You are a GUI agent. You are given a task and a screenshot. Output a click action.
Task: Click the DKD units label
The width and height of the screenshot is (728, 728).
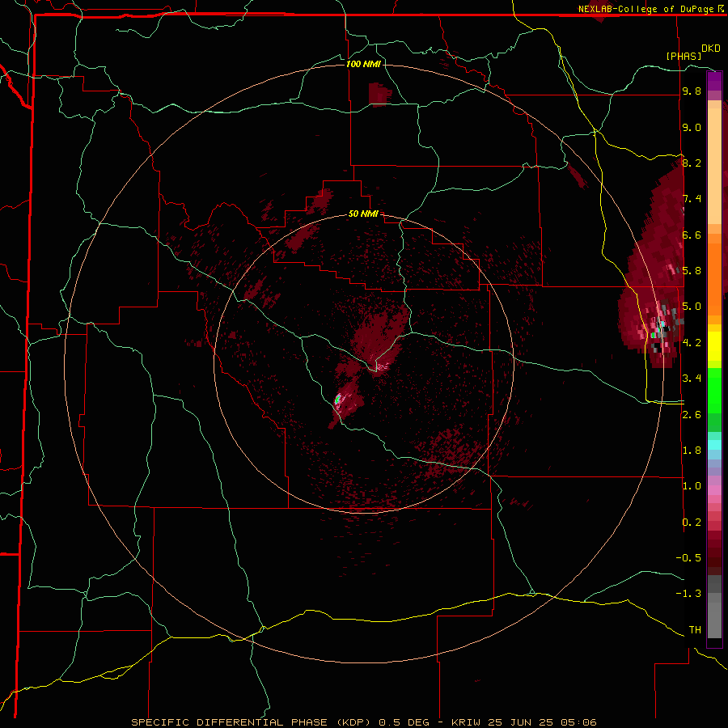click(711, 49)
